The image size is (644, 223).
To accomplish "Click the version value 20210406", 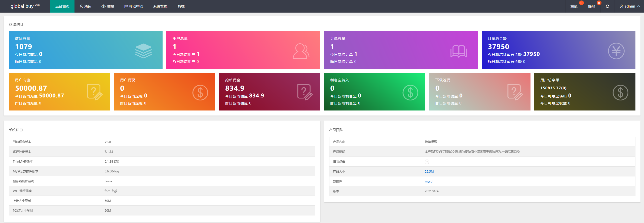I will pyautogui.click(x=432, y=191).
